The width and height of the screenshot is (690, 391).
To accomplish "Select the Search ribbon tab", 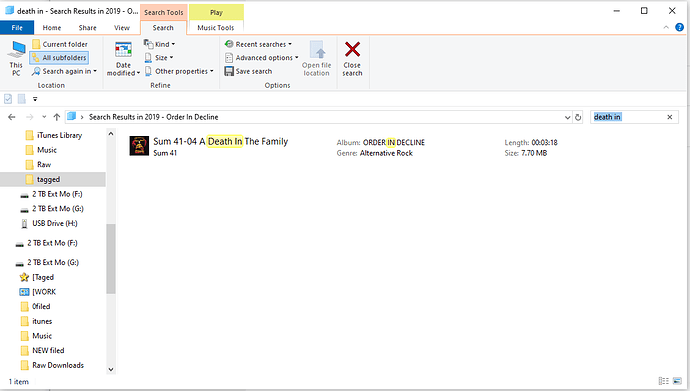I will coord(163,28).
